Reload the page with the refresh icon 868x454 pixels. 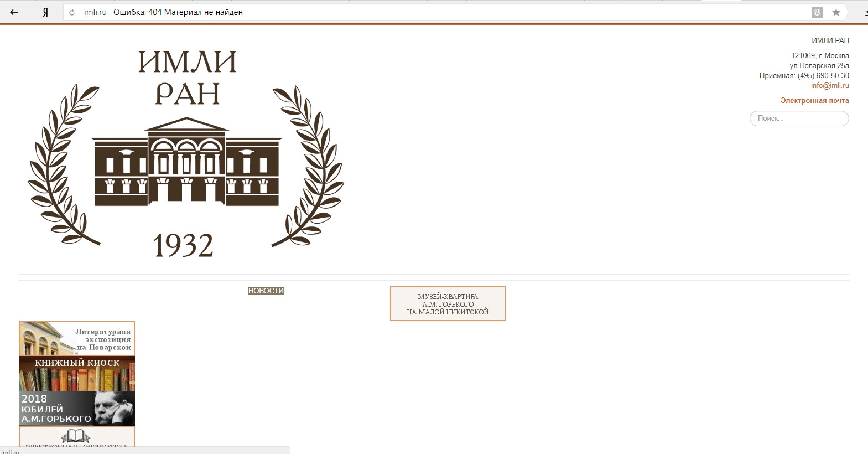72,12
